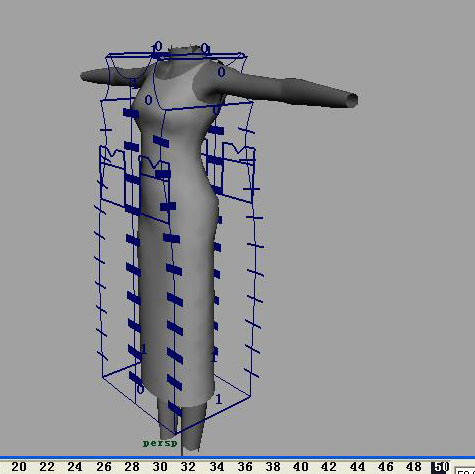This screenshot has width=475, height=474.
Task: Jump to frame 34 on time slider
Action: [217, 467]
